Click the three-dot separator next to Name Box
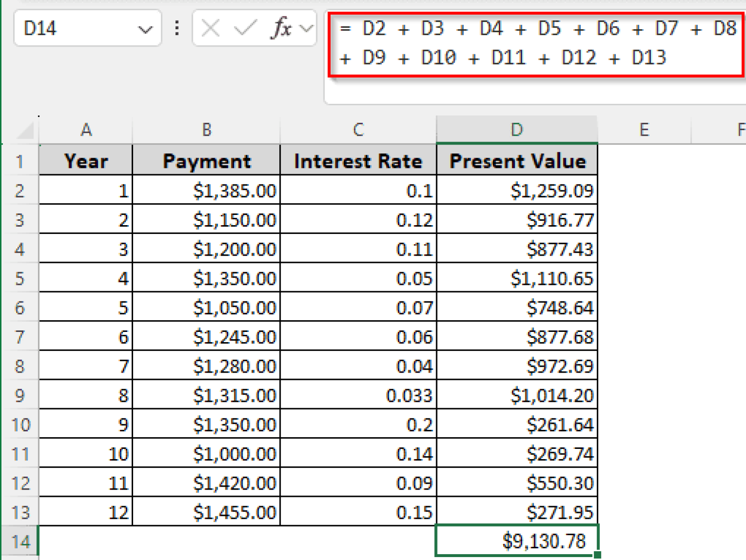The height and width of the screenshot is (560, 746). 176,28
